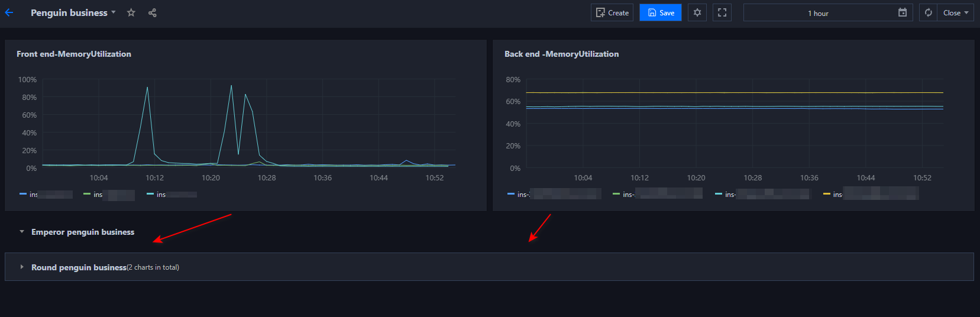The height and width of the screenshot is (317, 980).
Task: Click the 1 hour time range field
Action: click(x=818, y=13)
